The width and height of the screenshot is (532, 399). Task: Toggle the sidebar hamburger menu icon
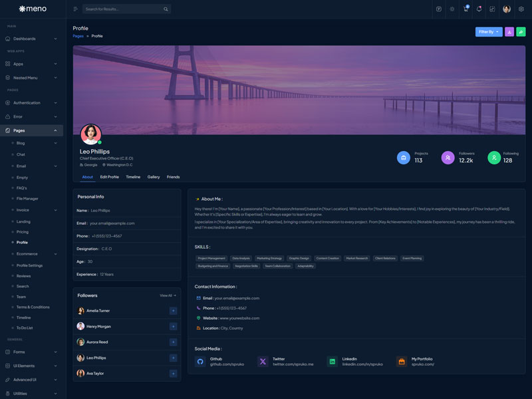75,9
